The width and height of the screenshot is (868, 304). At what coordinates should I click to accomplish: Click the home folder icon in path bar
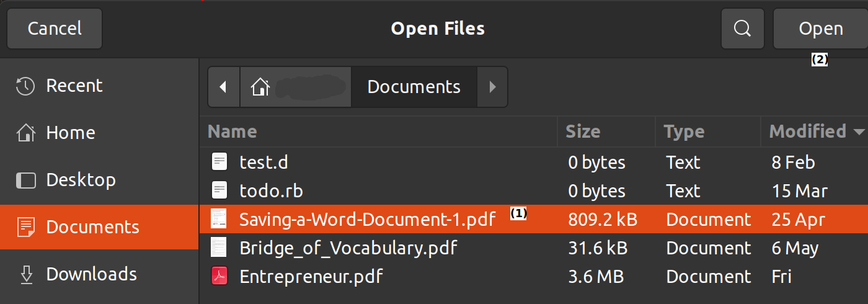[260, 87]
